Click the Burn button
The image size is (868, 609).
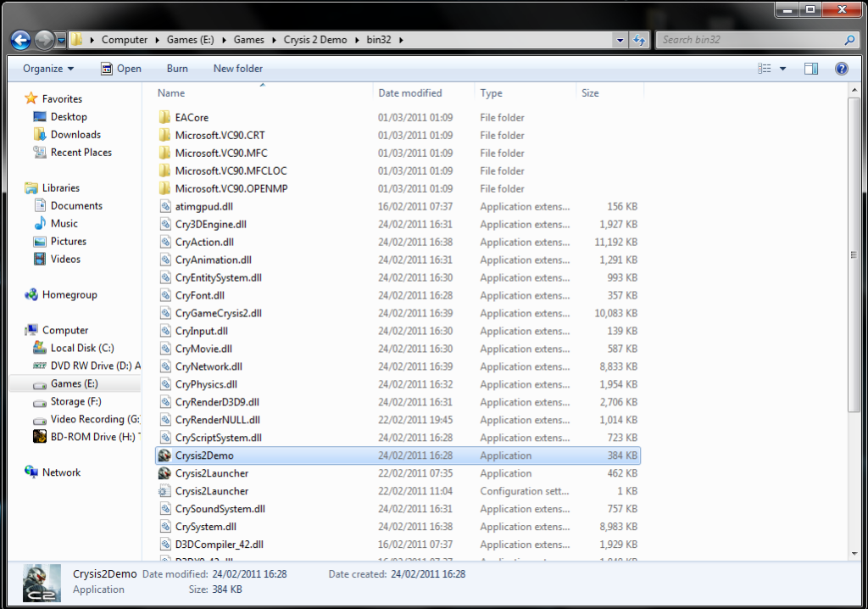click(176, 68)
